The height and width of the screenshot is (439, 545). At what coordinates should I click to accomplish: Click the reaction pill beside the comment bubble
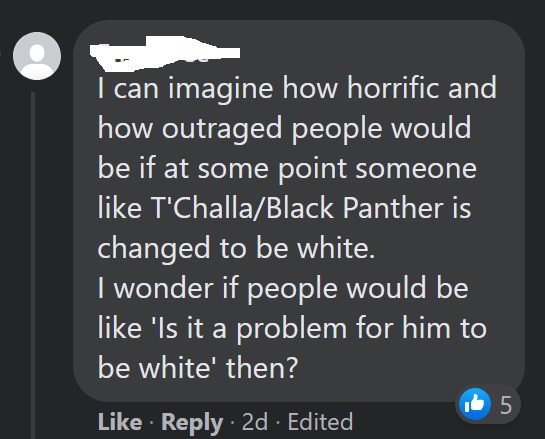point(488,404)
